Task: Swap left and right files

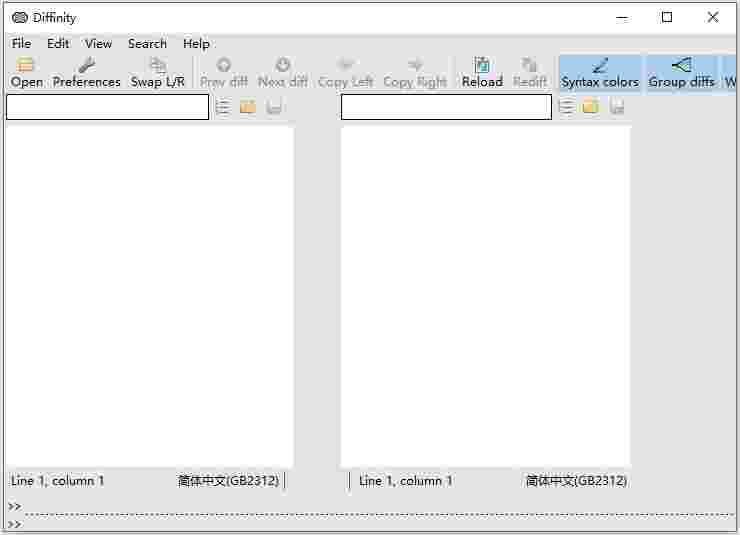Action: pyautogui.click(x=158, y=72)
